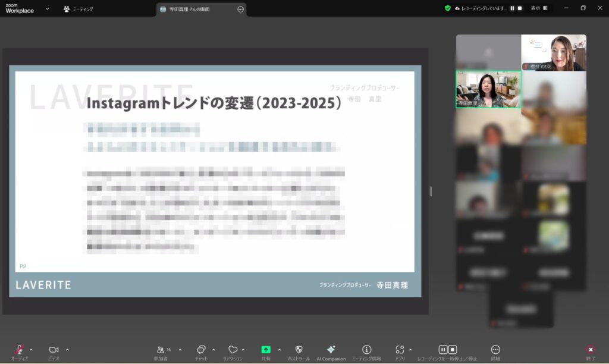Expand chat options chevron
The image size is (609, 364).
point(214,350)
